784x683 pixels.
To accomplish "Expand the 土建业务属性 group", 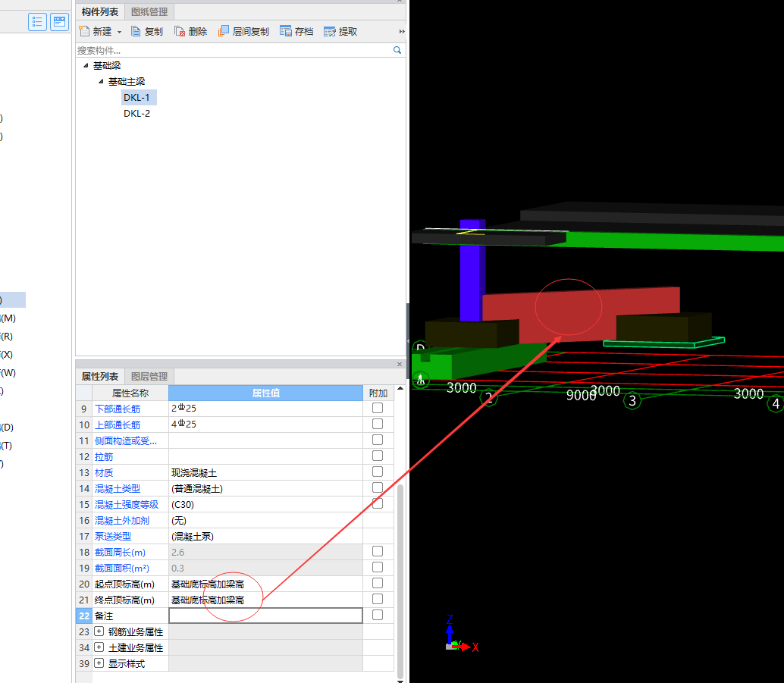I will [x=99, y=647].
